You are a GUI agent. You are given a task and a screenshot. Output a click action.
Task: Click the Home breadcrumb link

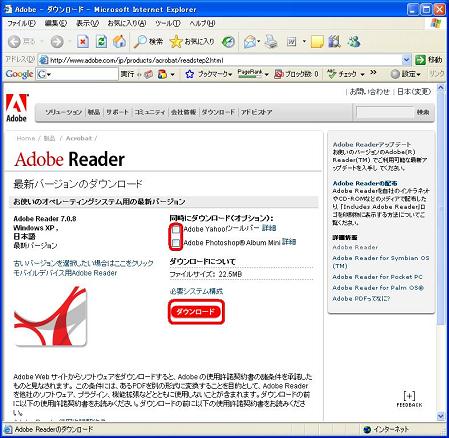pos(26,138)
